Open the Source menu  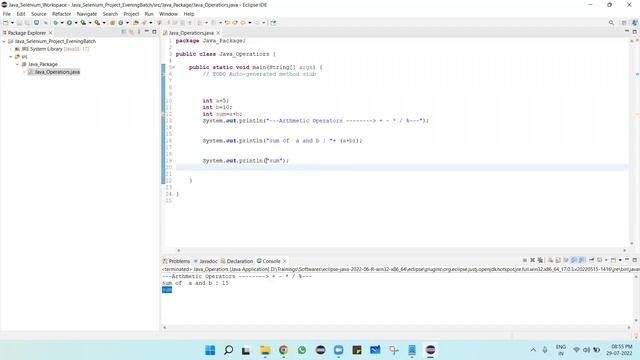click(39, 14)
